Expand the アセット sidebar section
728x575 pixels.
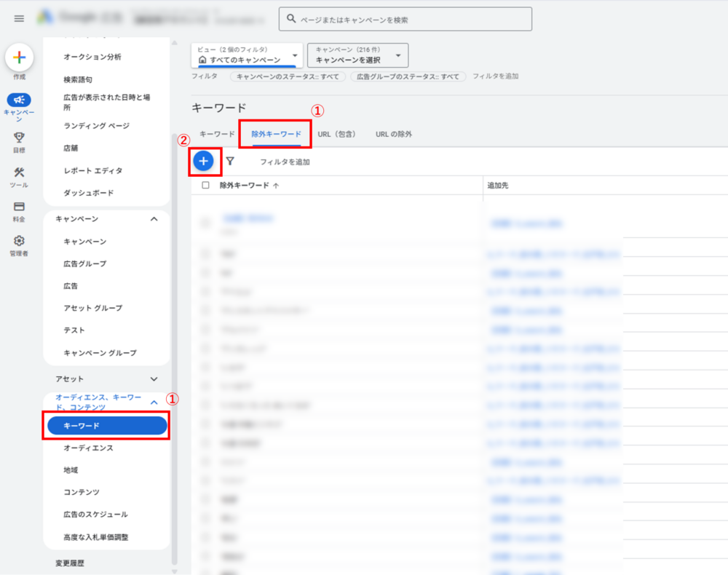coord(154,378)
